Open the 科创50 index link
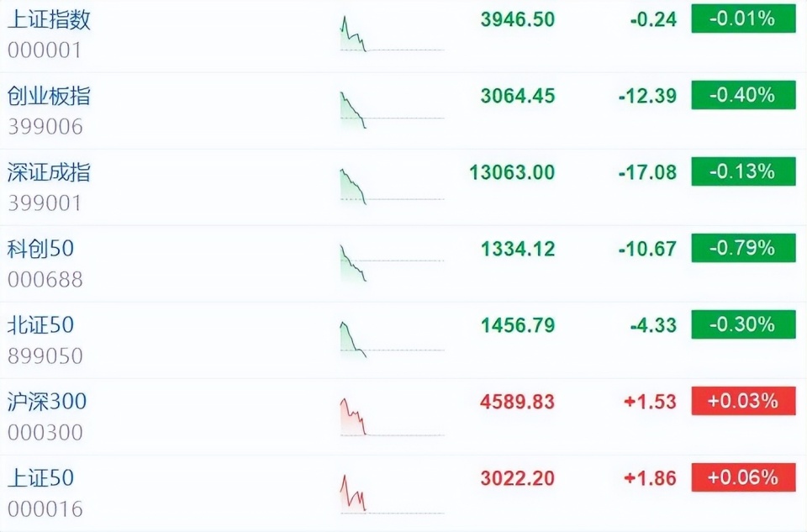The width and height of the screenshot is (807, 532). pyautogui.click(x=41, y=249)
